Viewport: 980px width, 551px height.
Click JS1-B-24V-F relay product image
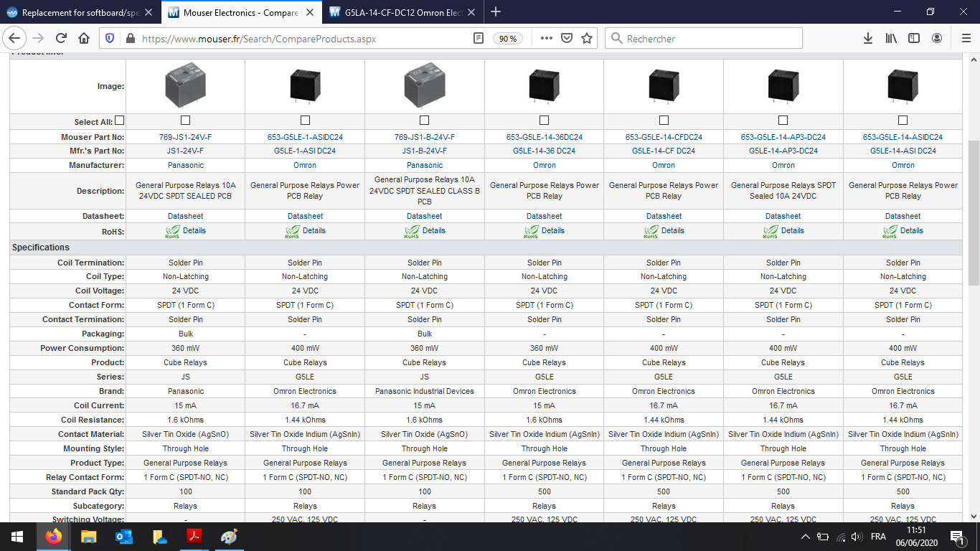(425, 86)
